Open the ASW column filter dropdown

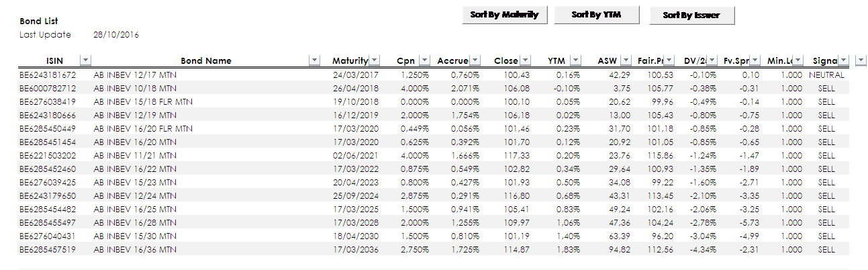click(626, 61)
